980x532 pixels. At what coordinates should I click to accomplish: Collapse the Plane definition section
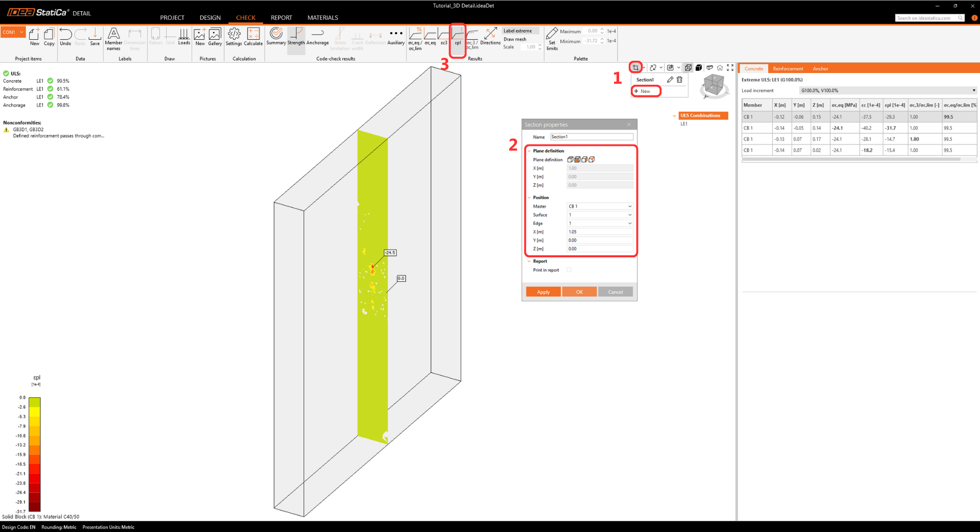[529, 151]
